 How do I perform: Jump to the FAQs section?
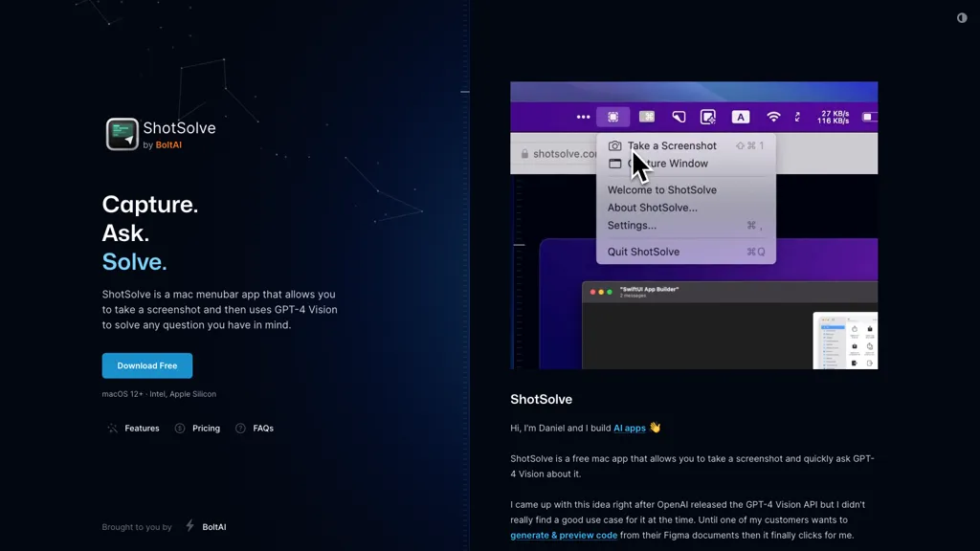pos(263,429)
